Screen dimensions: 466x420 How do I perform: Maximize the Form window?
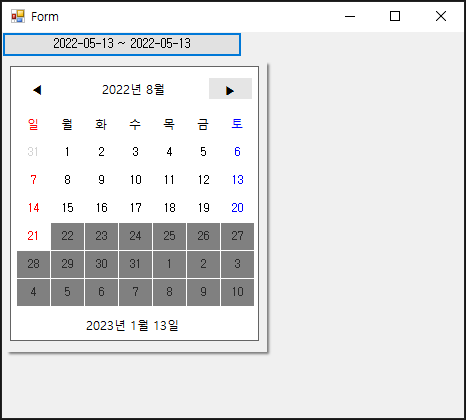coord(395,16)
